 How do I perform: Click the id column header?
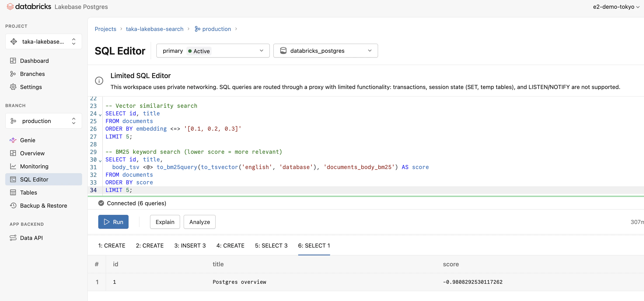115,264
